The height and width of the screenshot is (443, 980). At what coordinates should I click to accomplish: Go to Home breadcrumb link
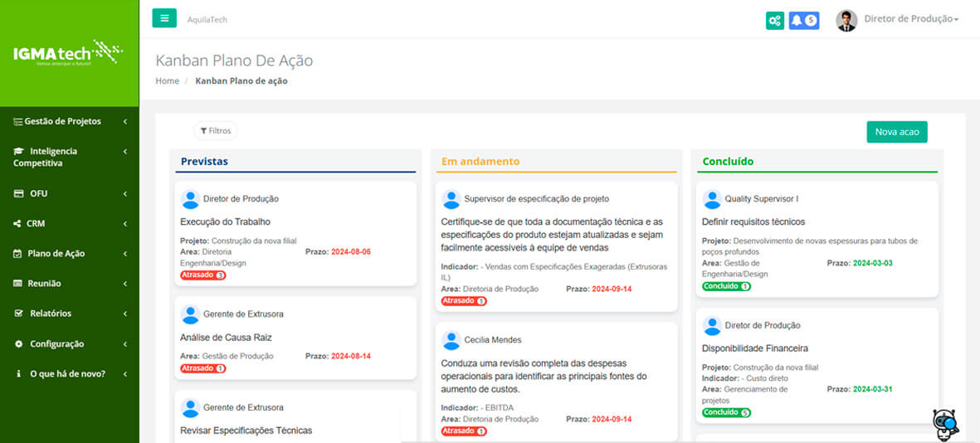click(168, 80)
